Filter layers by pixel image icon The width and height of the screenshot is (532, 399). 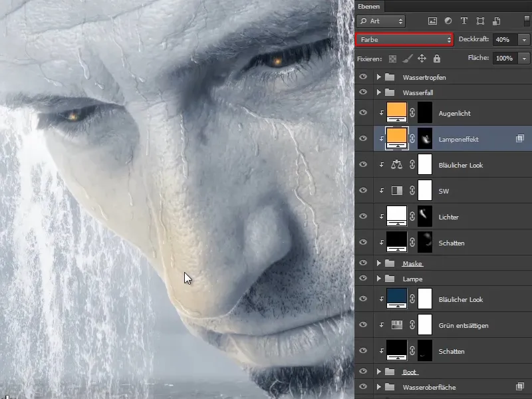pyautogui.click(x=432, y=21)
